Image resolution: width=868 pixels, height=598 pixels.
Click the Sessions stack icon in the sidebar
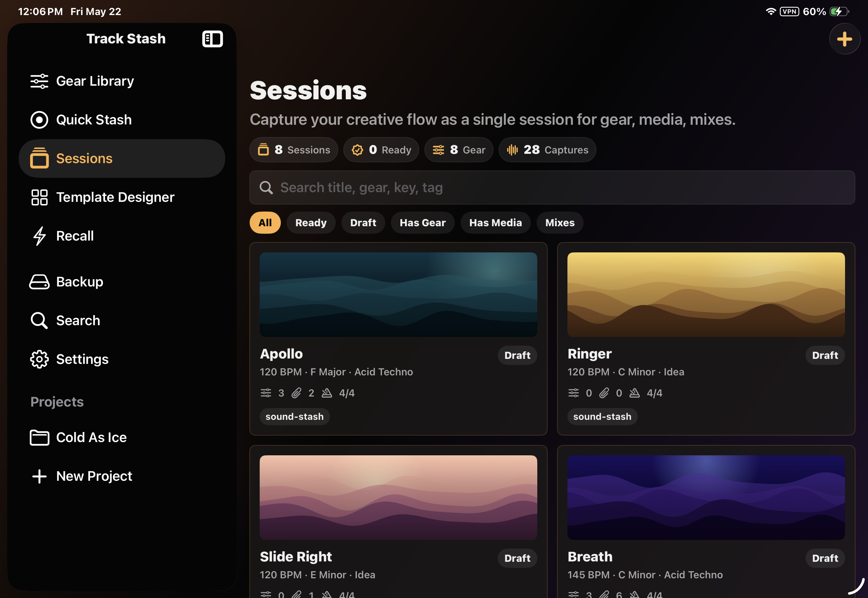[39, 158]
